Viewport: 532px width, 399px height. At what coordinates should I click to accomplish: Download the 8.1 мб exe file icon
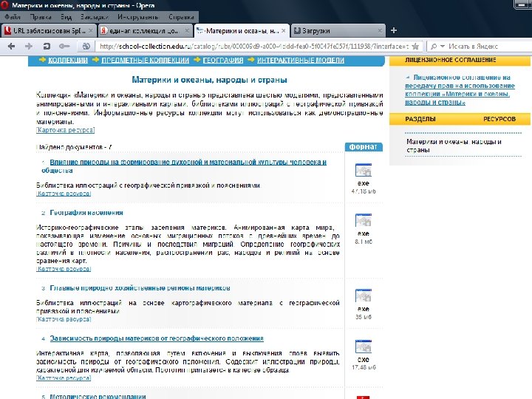pyautogui.click(x=364, y=220)
